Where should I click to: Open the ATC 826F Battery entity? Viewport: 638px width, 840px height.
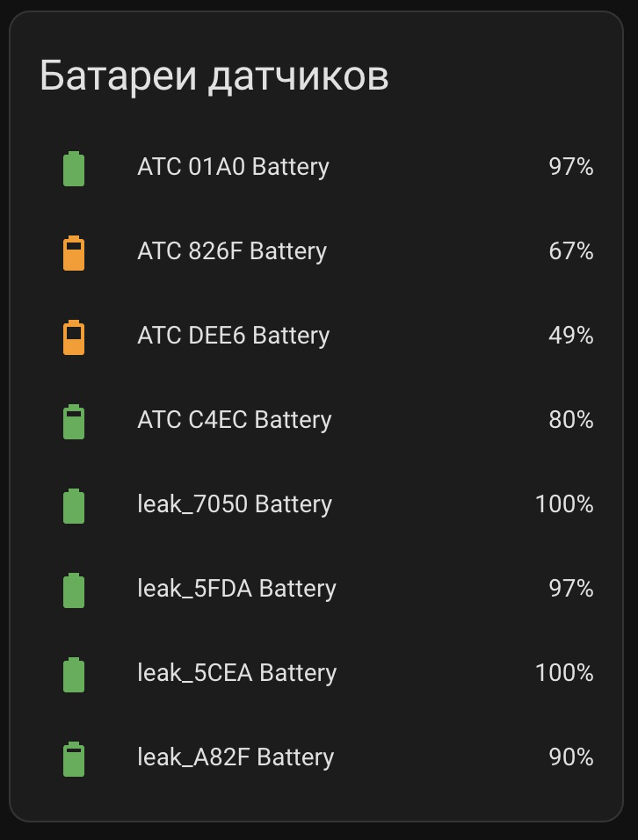click(x=232, y=251)
